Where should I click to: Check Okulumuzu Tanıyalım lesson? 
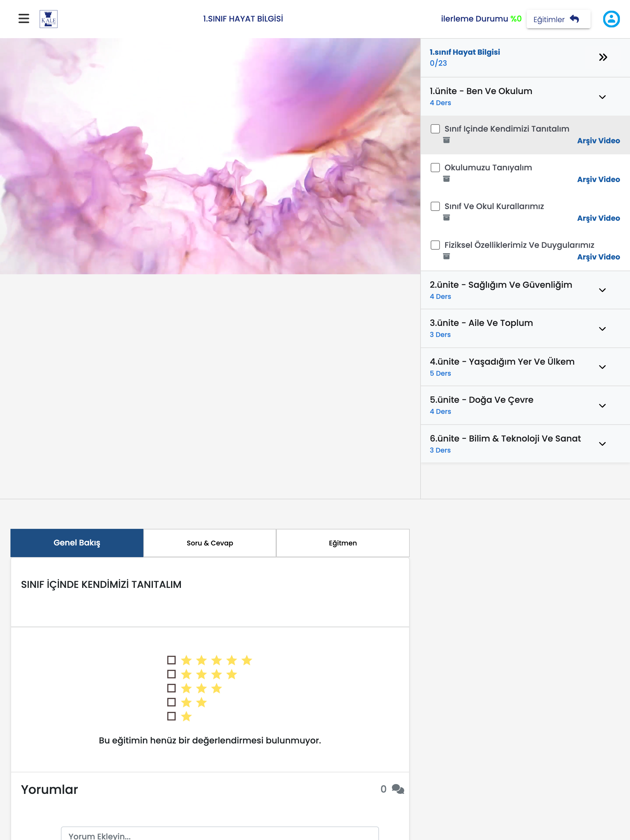click(435, 168)
